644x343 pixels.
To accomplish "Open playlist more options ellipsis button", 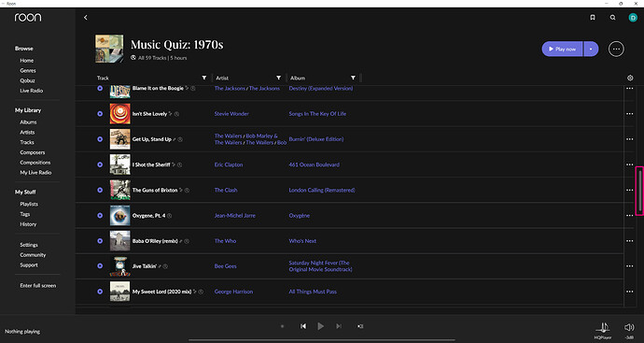I will point(616,49).
